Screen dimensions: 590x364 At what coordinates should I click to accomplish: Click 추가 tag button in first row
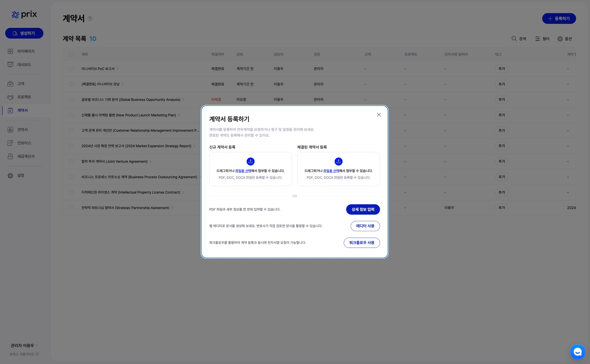pyautogui.click(x=501, y=69)
